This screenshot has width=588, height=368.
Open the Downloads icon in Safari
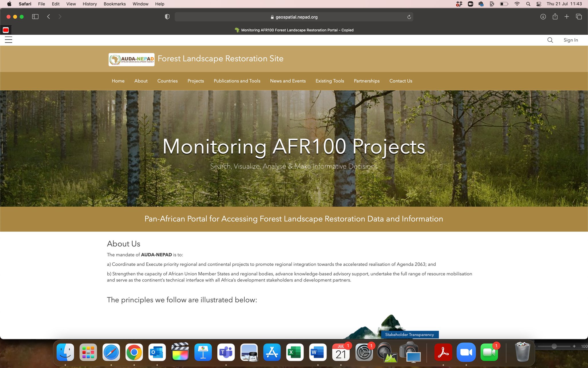543,17
